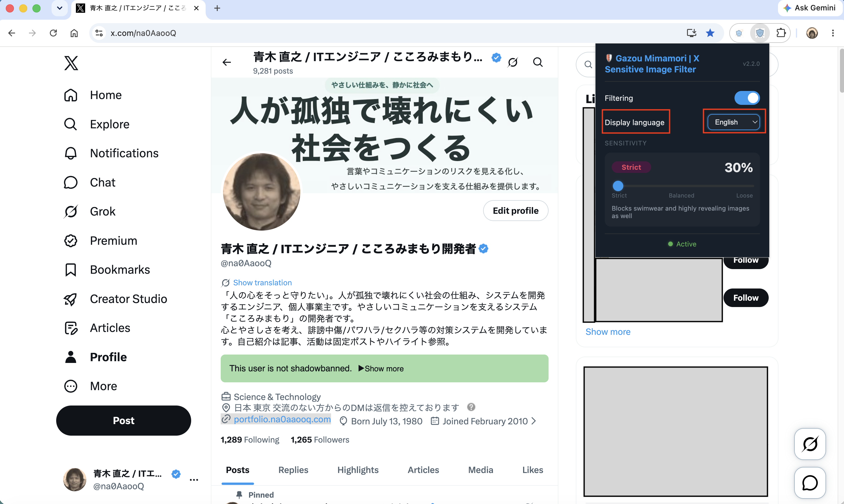This screenshot has height=504, width=844.
Task: Click the Bookmarks icon in sidebar
Action: coord(71,270)
